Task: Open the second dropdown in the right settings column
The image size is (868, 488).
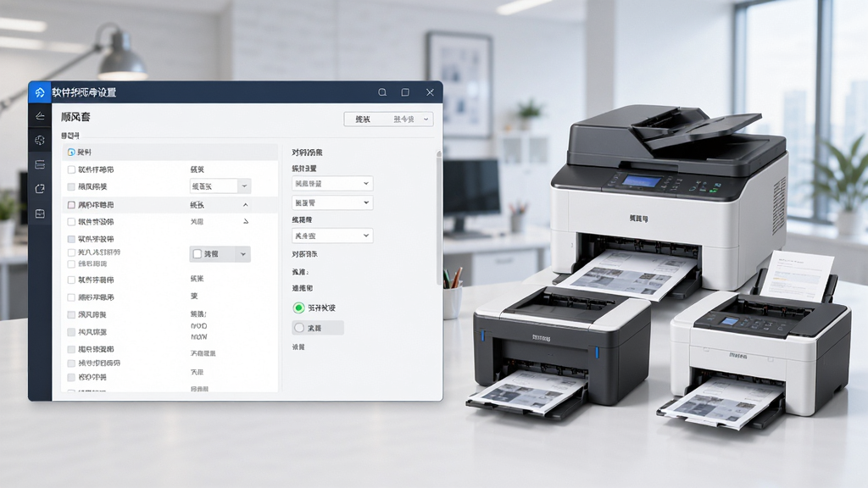Action: point(332,202)
